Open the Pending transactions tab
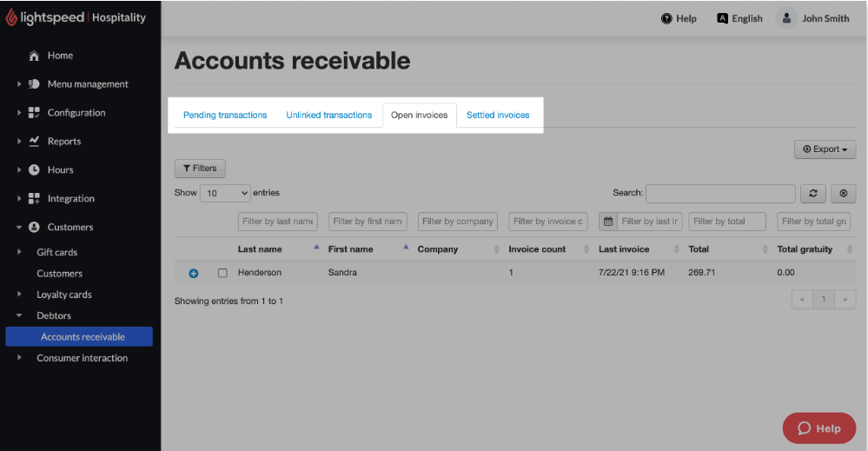The height and width of the screenshot is (451, 868). pyautogui.click(x=225, y=115)
